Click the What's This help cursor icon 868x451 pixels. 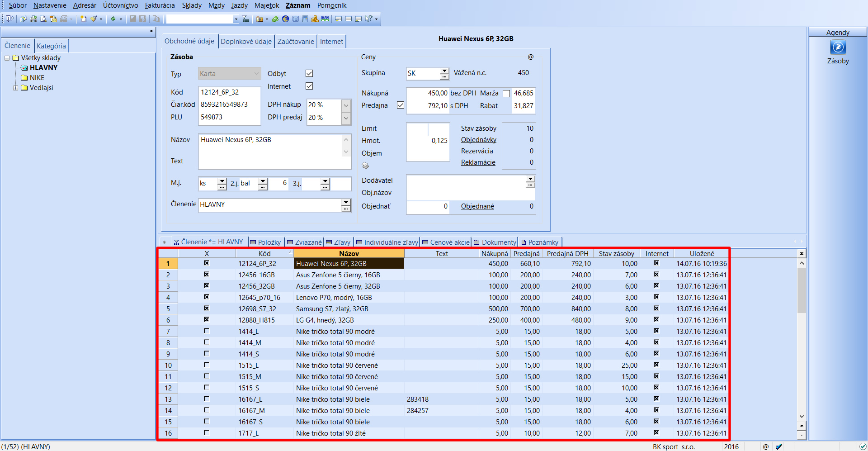(369, 19)
